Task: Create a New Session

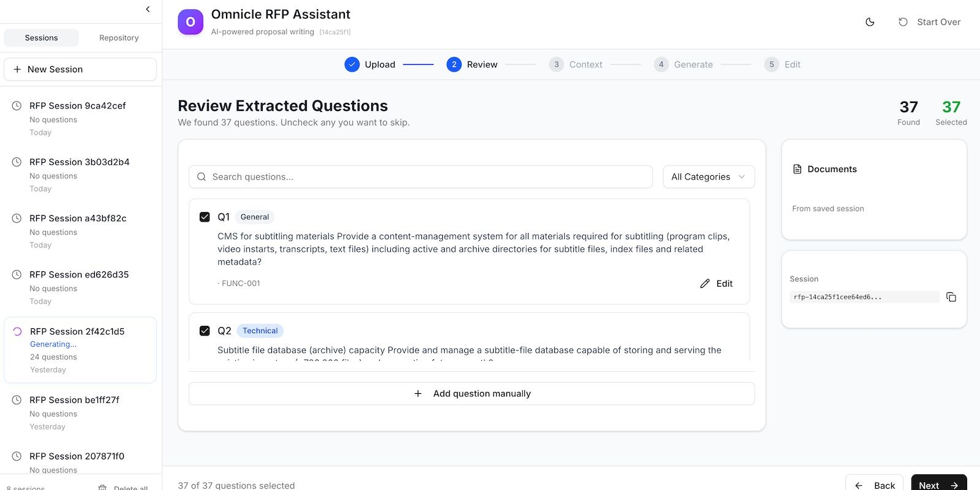Action: click(80, 69)
